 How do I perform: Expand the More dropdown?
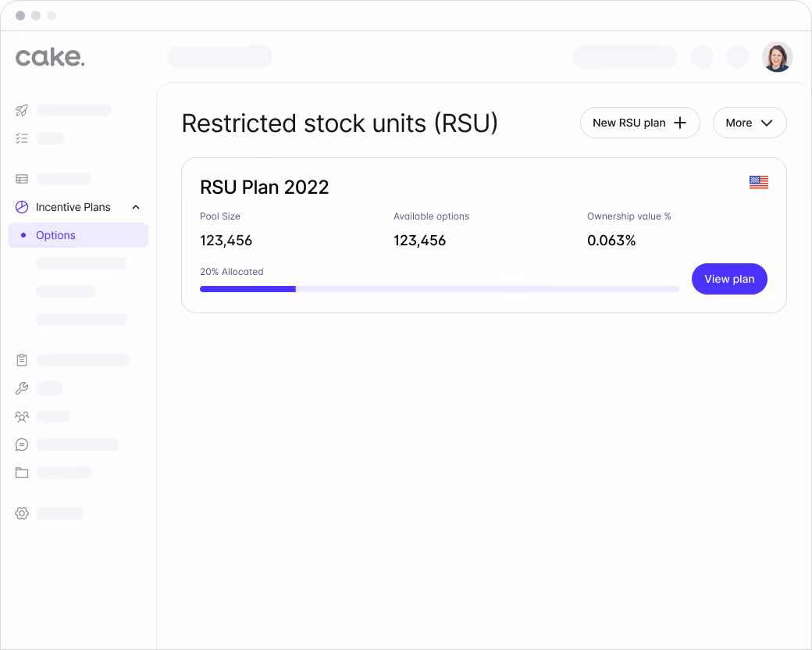point(750,123)
